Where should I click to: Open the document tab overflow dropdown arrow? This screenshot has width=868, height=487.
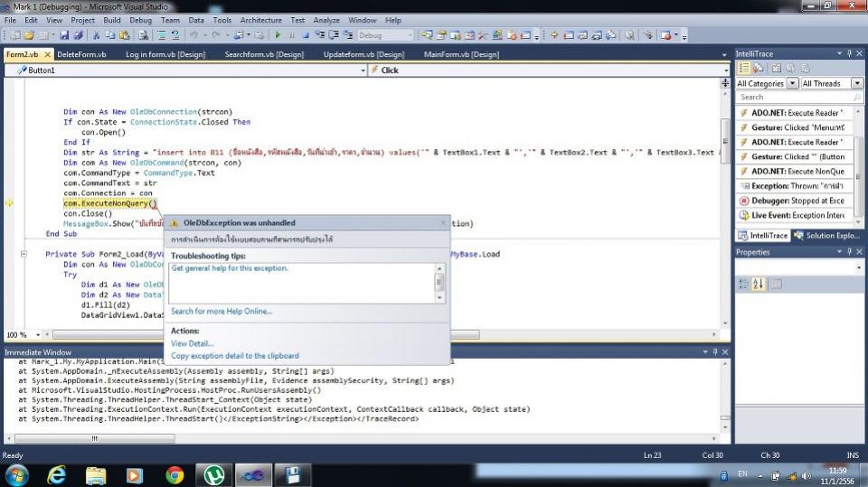pos(724,55)
